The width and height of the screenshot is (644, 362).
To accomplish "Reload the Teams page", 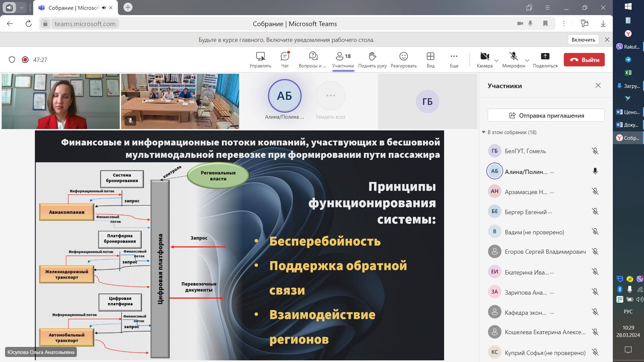I will pos(29,23).
